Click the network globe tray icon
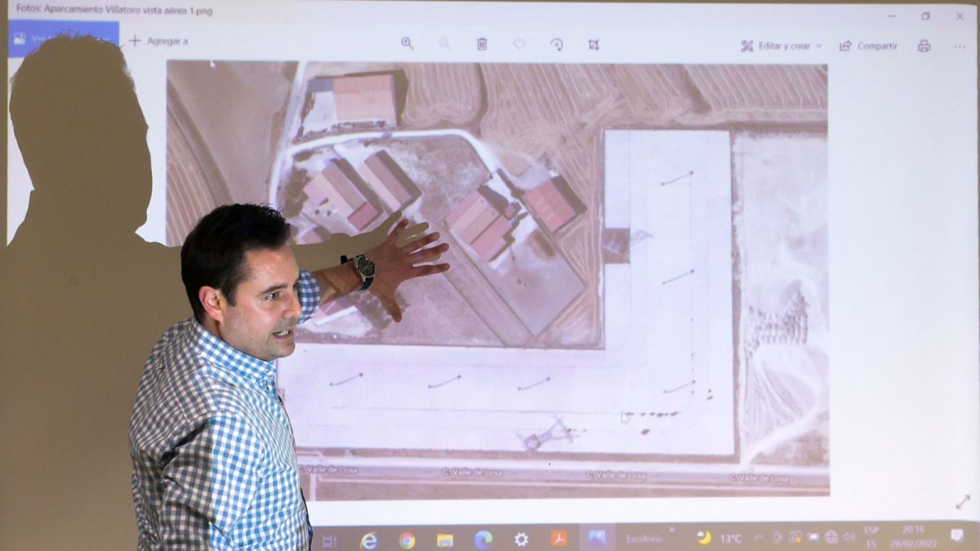 pyautogui.click(x=831, y=536)
